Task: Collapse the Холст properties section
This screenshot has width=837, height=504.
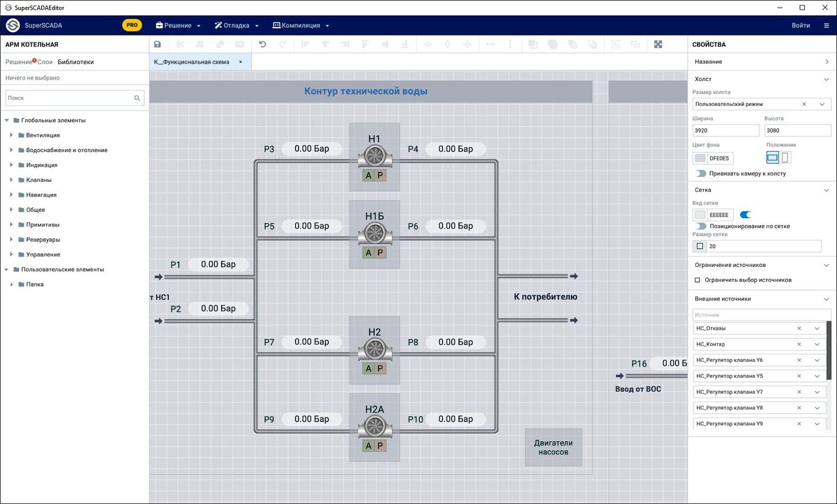Action: 827,79
